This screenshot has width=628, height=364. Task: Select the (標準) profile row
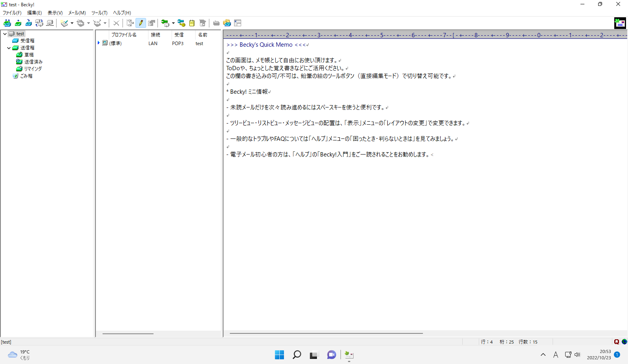coord(158,43)
